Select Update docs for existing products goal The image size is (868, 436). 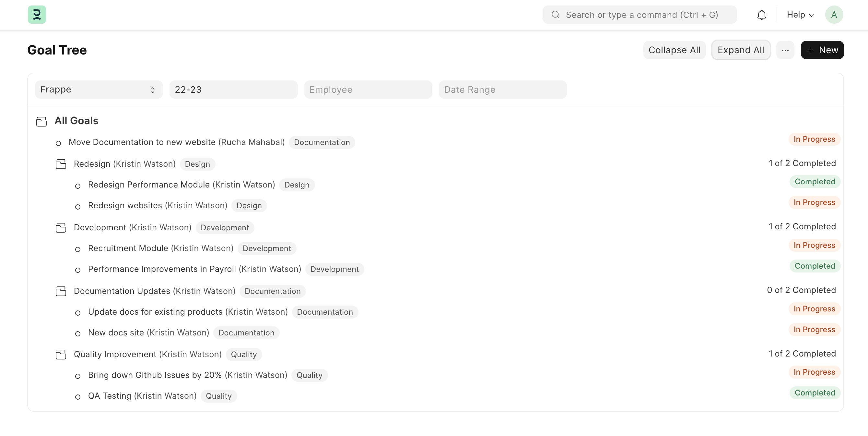[x=188, y=311]
